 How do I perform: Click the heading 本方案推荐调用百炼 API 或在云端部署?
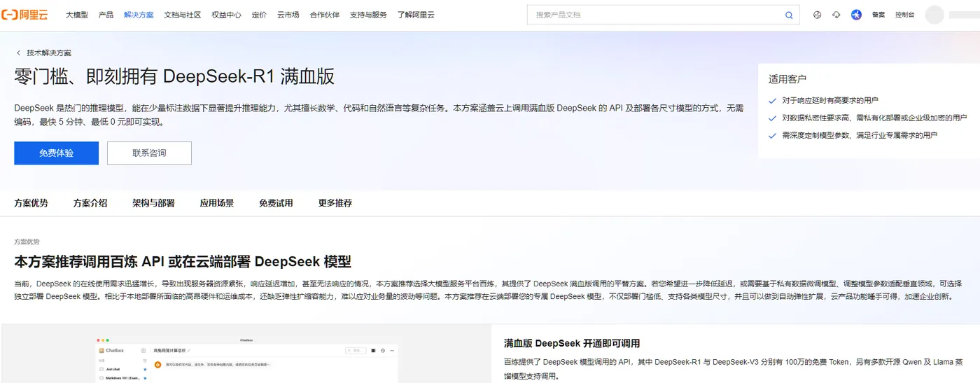point(183,262)
